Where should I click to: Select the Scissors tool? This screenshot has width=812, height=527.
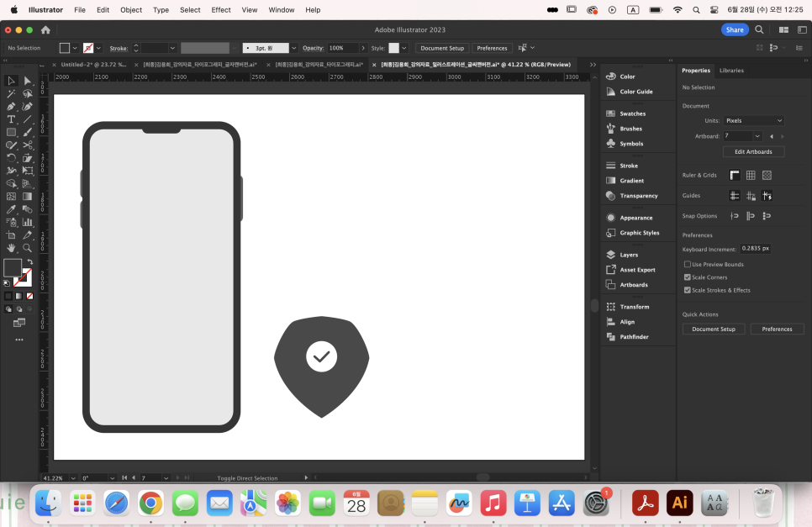click(x=28, y=145)
